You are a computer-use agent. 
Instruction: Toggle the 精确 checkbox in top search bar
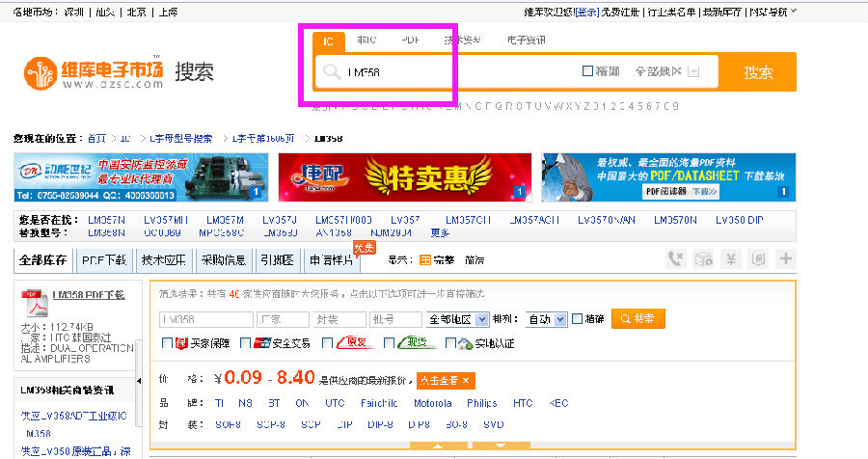pyautogui.click(x=588, y=71)
